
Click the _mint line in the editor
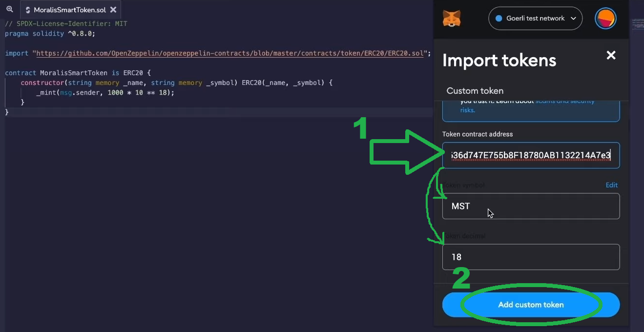tap(105, 92)
